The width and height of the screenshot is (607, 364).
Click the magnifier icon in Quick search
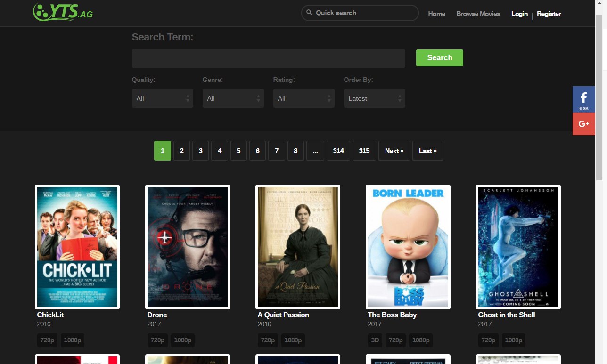309,13
